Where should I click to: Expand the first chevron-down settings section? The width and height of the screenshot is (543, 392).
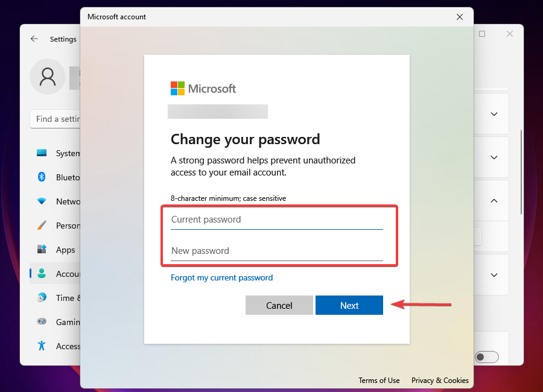(x=494, y=114)
